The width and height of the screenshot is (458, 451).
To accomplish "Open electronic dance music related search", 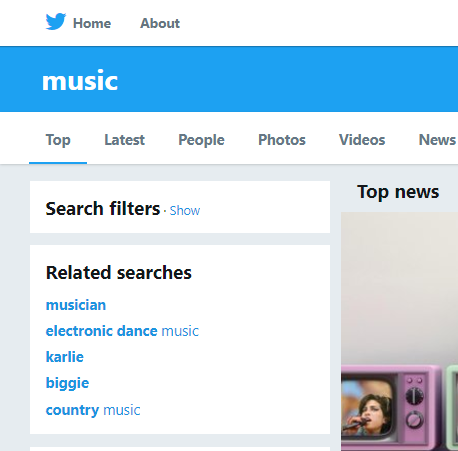I will tap(122, 331).
